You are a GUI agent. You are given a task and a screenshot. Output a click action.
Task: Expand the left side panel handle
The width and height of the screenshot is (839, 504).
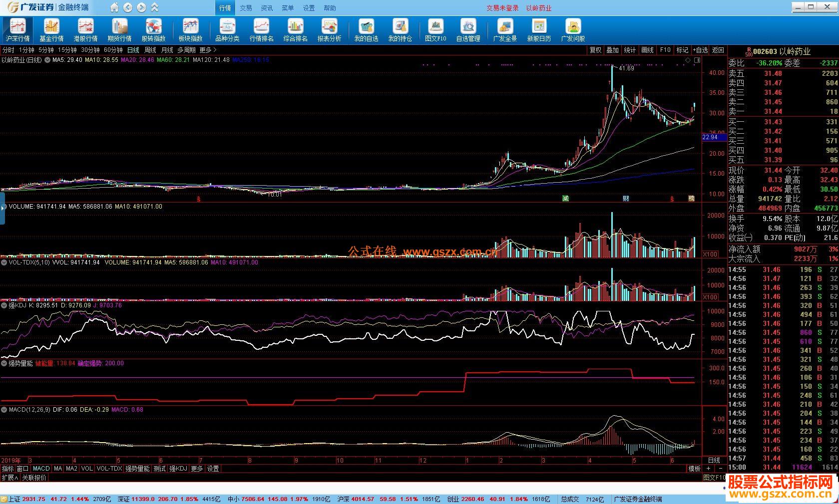coord(2,208)
